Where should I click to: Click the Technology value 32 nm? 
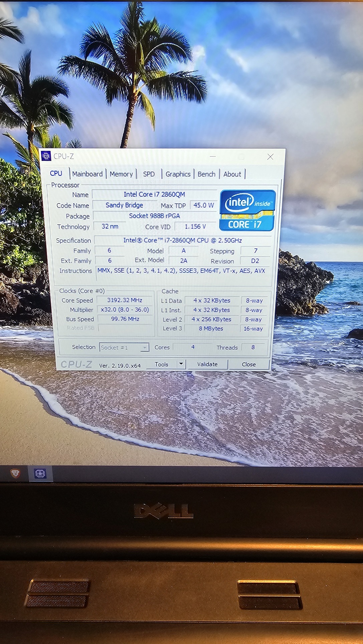(110, 226)
